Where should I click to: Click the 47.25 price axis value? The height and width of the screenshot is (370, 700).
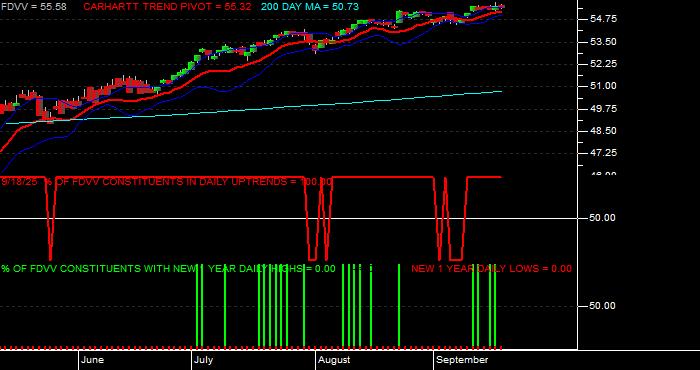tap(604, 153)
